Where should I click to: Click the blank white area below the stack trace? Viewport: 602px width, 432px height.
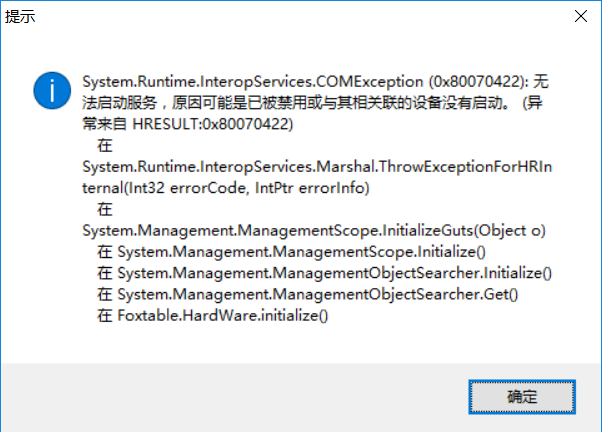(x=300, y=345)
